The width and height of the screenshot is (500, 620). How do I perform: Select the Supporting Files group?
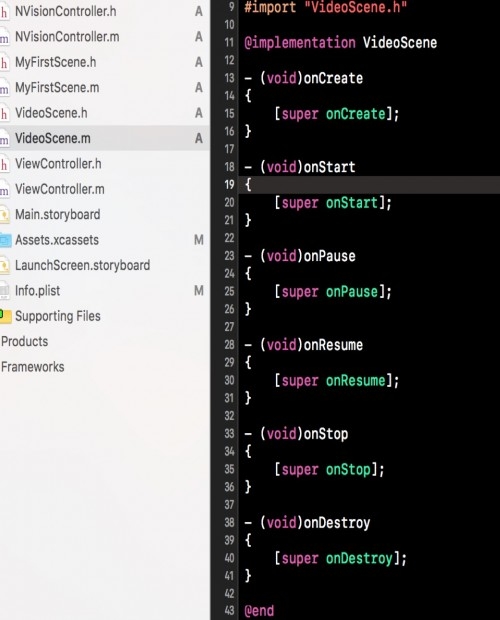click(58, 316)
